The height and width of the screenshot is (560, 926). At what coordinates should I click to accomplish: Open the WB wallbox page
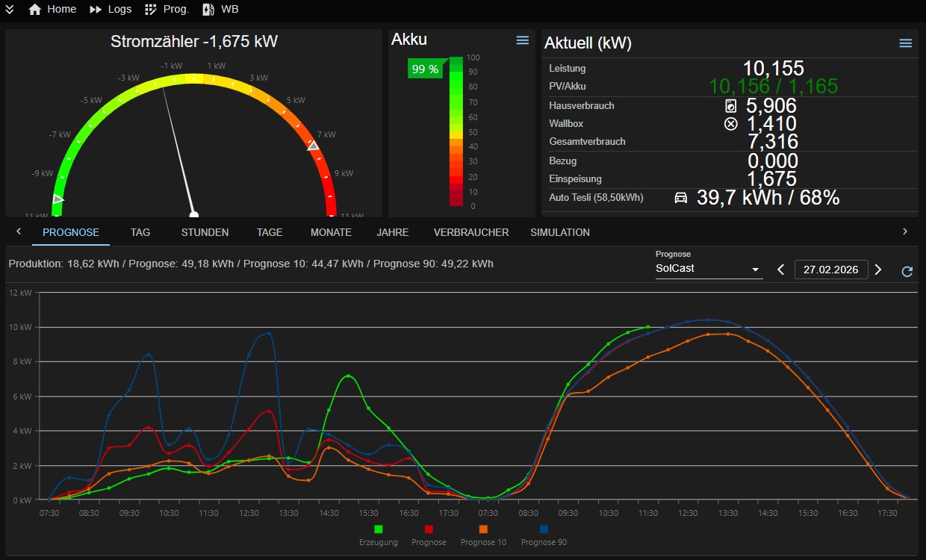(x=220, y=10)
